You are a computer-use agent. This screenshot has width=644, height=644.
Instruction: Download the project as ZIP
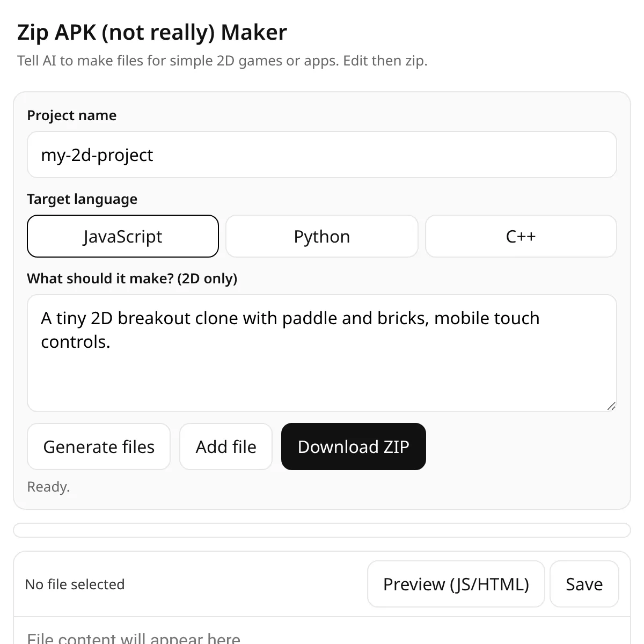[354, 447]
